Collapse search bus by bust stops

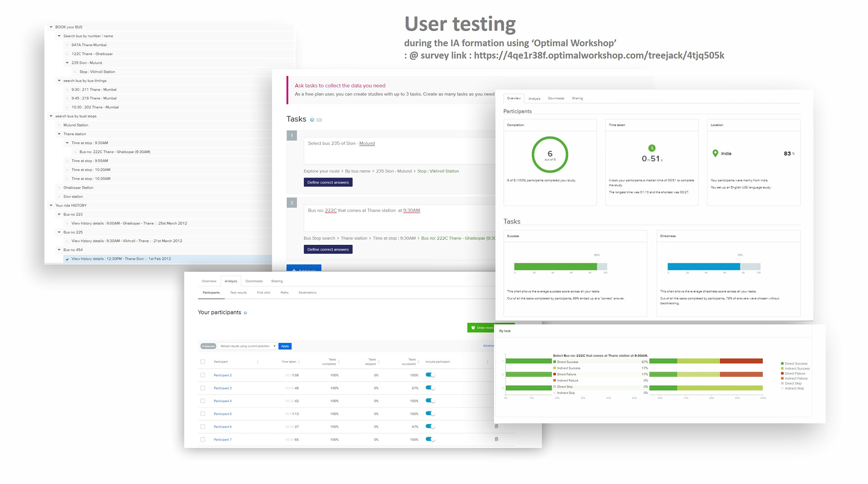click(51, 116)
